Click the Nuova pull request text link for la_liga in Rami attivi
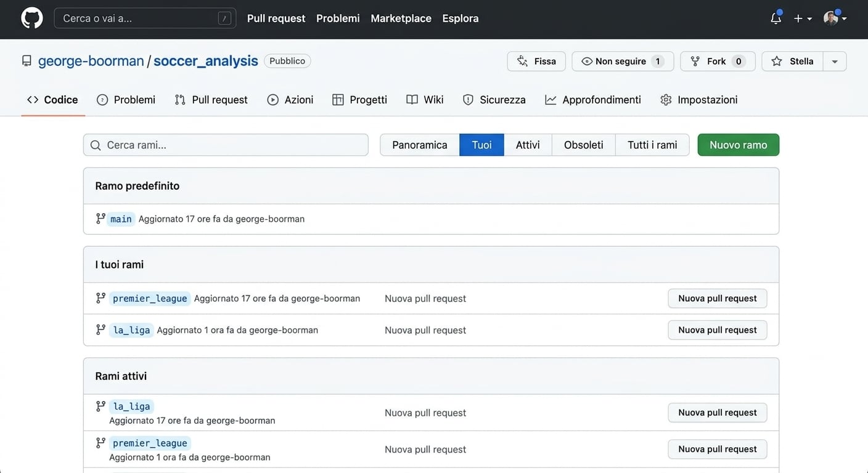868x473 pixels. tap(425, 413)
